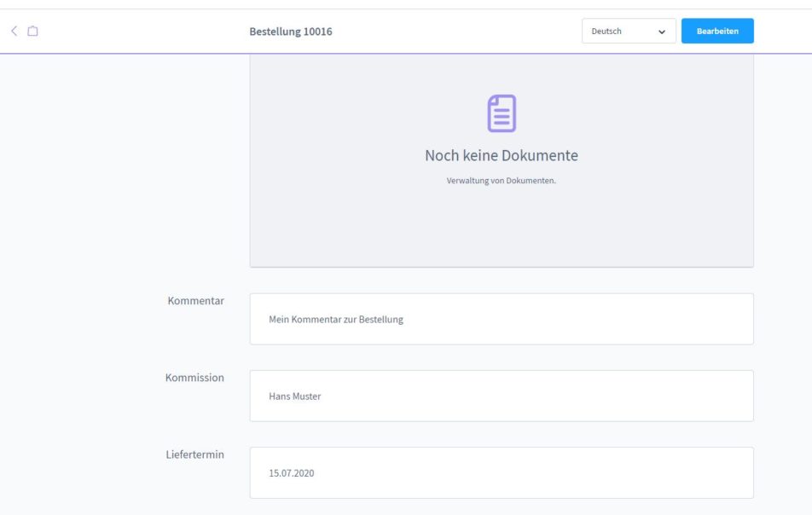Screen dimensions: 812x515
Task: Click the Liefertermin date field showing 15.07.2020
Action: pyautogui.click(x=501, y=472)
